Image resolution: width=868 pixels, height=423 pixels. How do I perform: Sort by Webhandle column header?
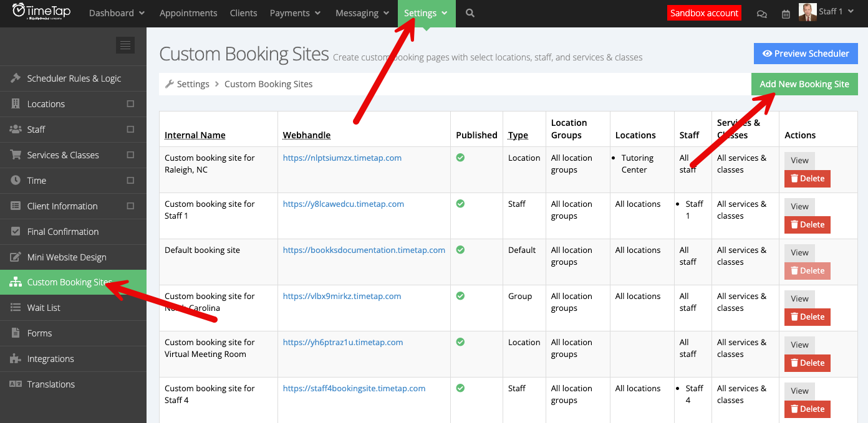307,135
